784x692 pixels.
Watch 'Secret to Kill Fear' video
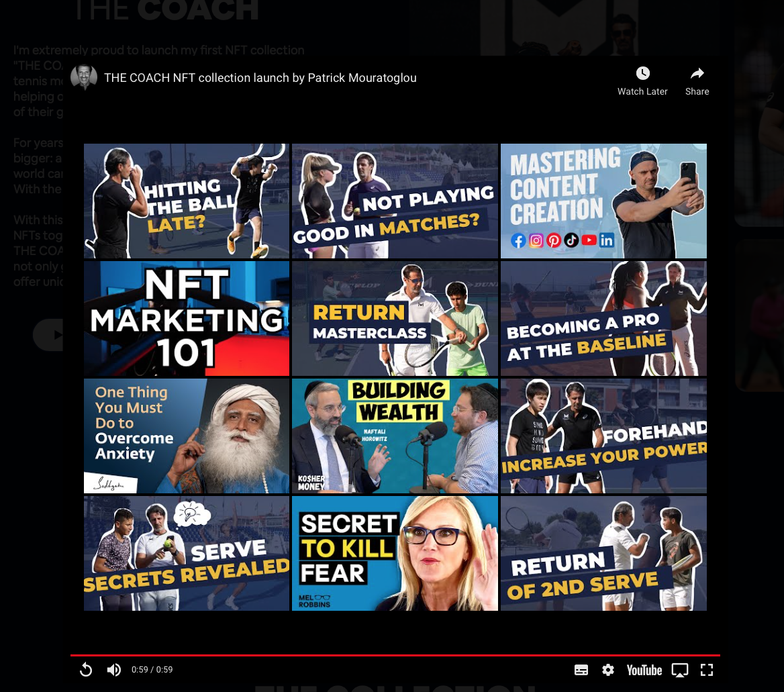coord(395,553)
